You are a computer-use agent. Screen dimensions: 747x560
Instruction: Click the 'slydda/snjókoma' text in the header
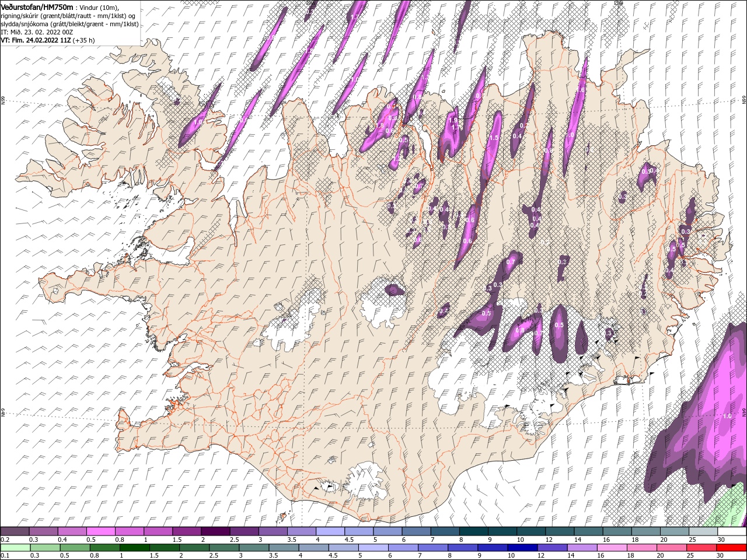pos(24,24)
